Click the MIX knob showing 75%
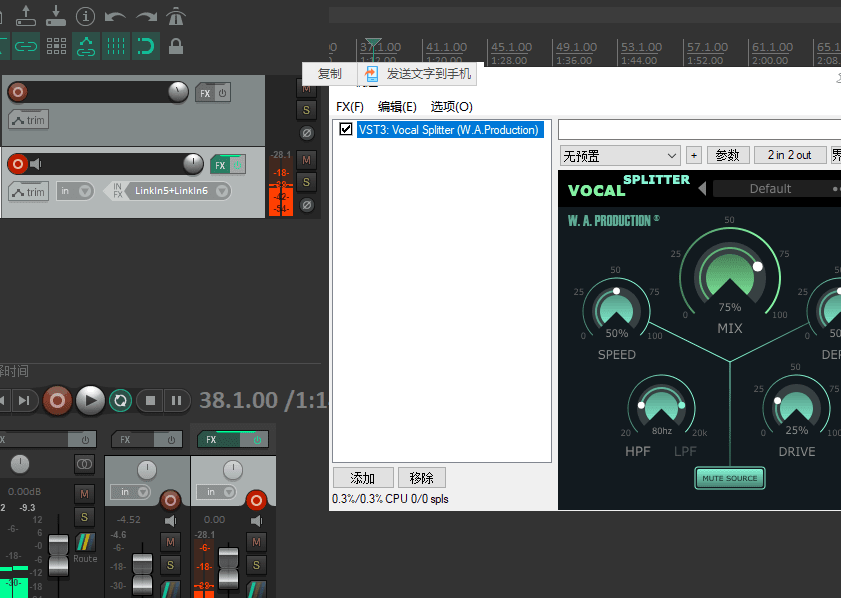This screenshot has height=598, width=841. (729, 278)
